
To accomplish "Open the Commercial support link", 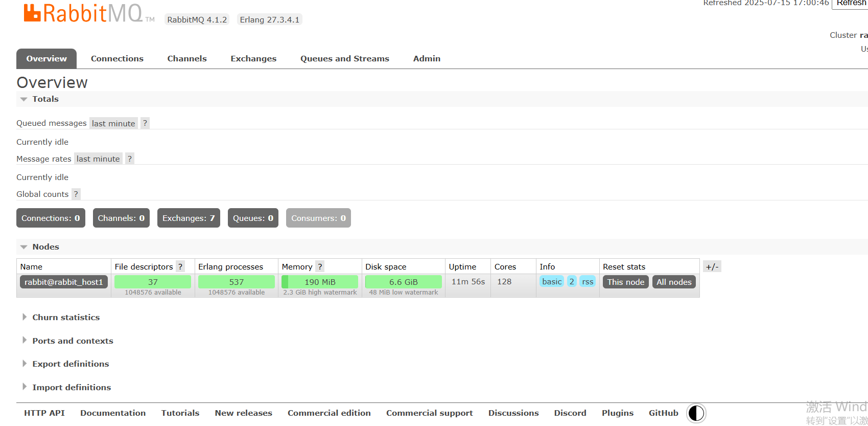I will click(430, 413).
